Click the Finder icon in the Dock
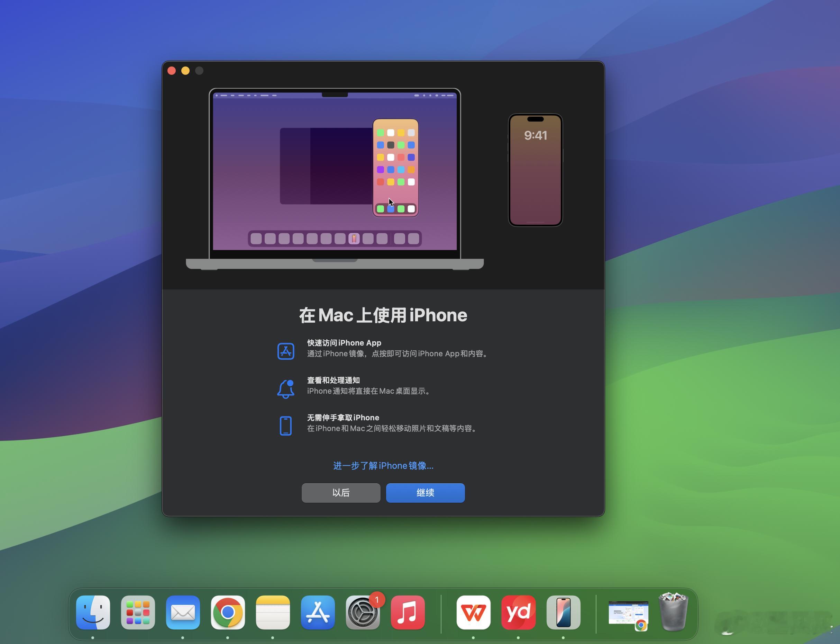Image resolution: width=840 pixels, height=644 pixels. tap(93, 612)
